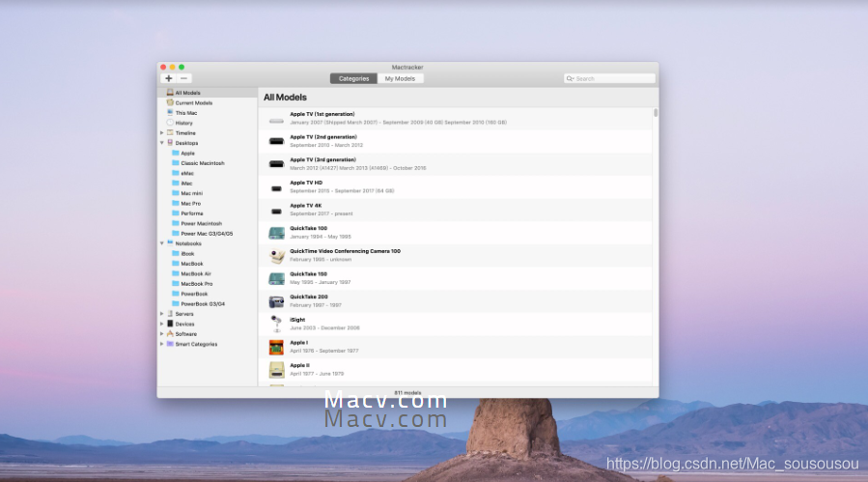Open the This Mac icon
This screenshot has width=868, height=482.
tap(170, 112)
